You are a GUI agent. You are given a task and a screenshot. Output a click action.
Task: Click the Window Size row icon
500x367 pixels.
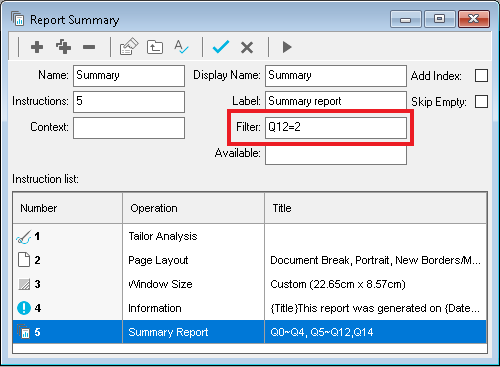pyautogui.click(x=24, y=284)
